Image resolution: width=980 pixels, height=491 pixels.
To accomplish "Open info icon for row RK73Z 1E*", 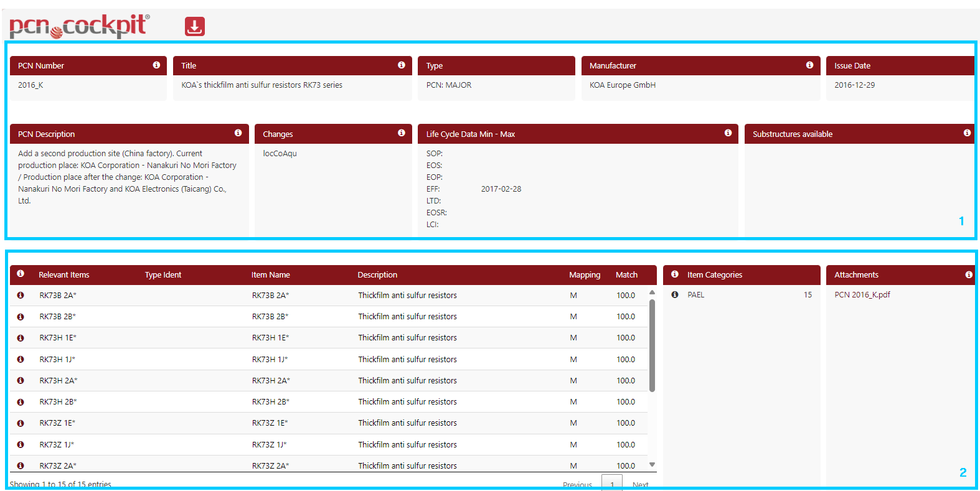I will [21, 423].
